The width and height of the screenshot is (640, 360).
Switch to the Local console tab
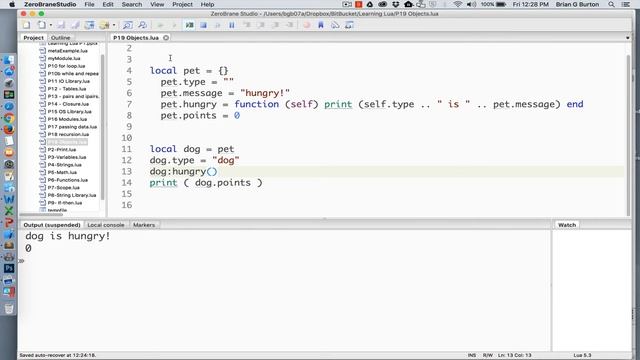[106, 225]
